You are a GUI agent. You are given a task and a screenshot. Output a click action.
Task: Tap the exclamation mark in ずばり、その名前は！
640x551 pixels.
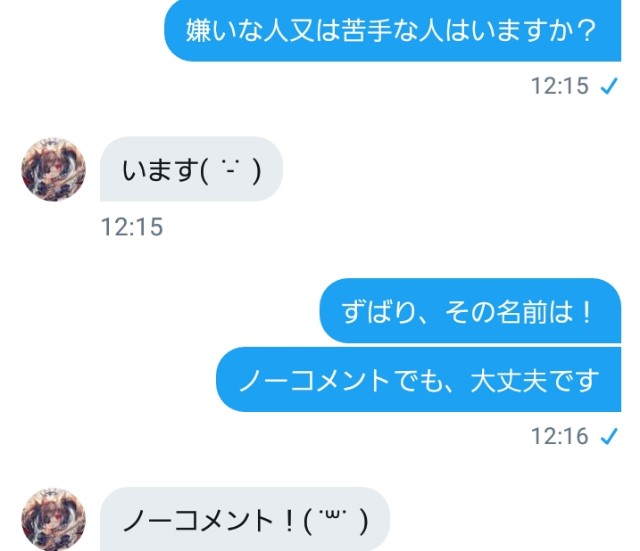coord(587,312)
